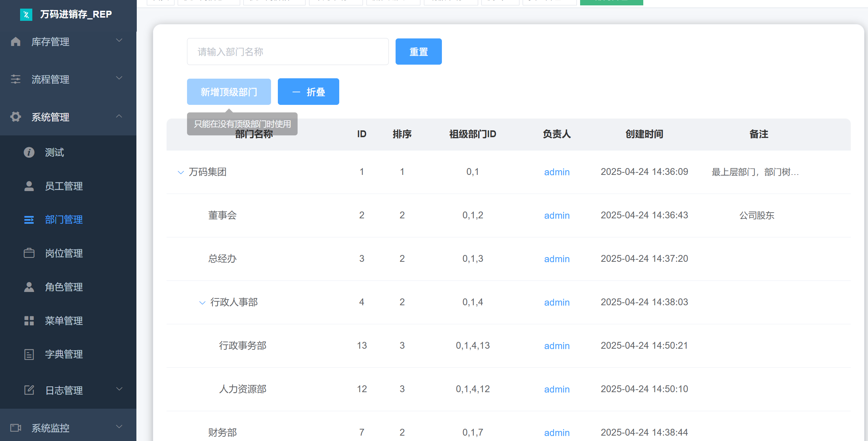Click admin link in 董事会 row
This screenshot has width=868, height=441.
click(557, 215)
